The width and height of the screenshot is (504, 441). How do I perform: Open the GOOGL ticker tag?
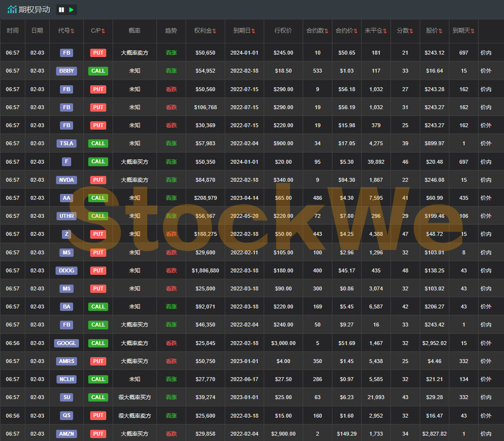point(67,343)
